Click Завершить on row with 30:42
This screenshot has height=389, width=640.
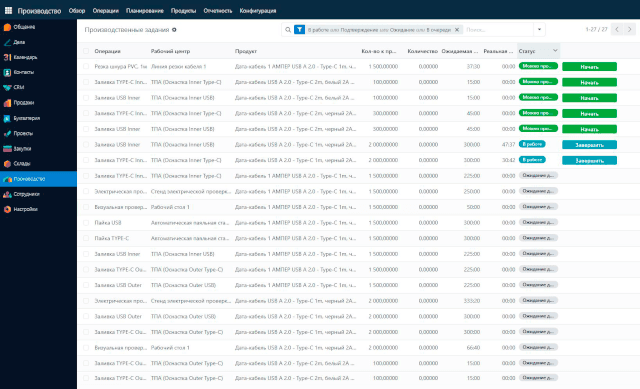pyautogui.click(x=589, y=160)
